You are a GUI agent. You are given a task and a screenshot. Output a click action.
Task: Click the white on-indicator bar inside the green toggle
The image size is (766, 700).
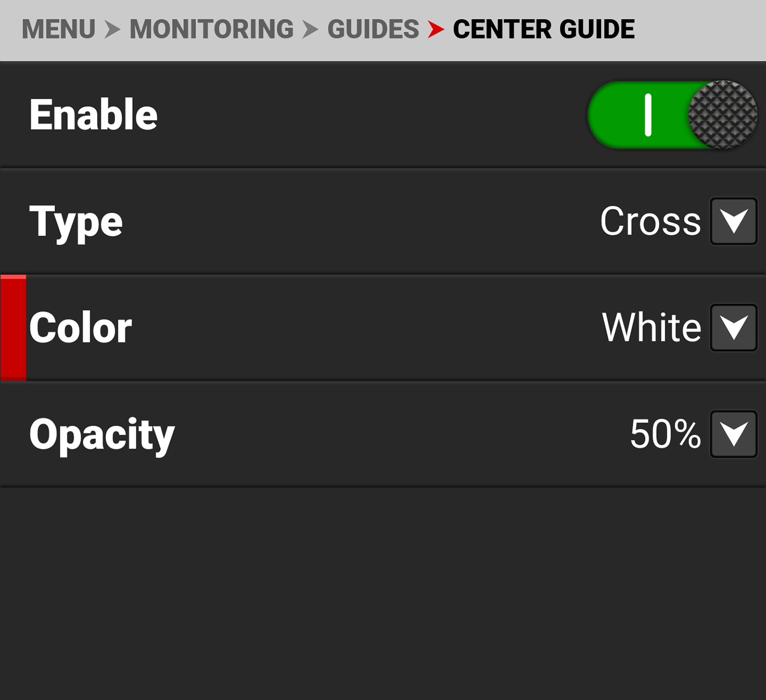pyautogui.click(x=648, y=115)
